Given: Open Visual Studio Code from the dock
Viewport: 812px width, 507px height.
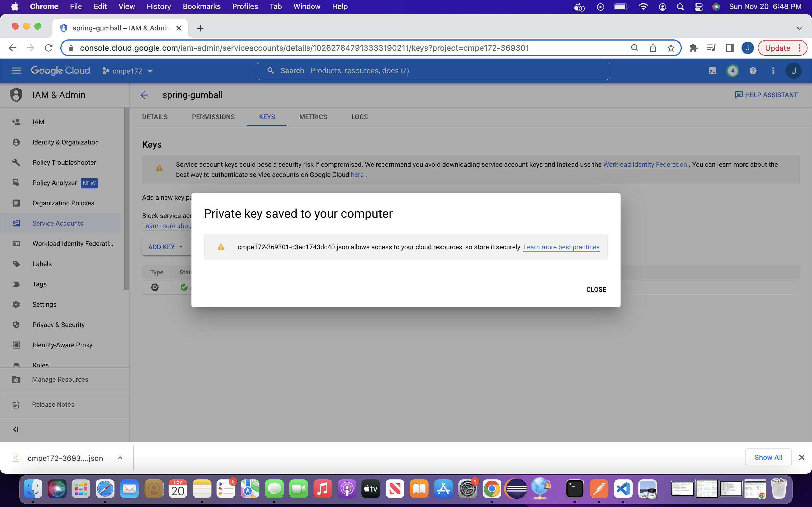Looking at the screenshot, I should click(623, 489).
